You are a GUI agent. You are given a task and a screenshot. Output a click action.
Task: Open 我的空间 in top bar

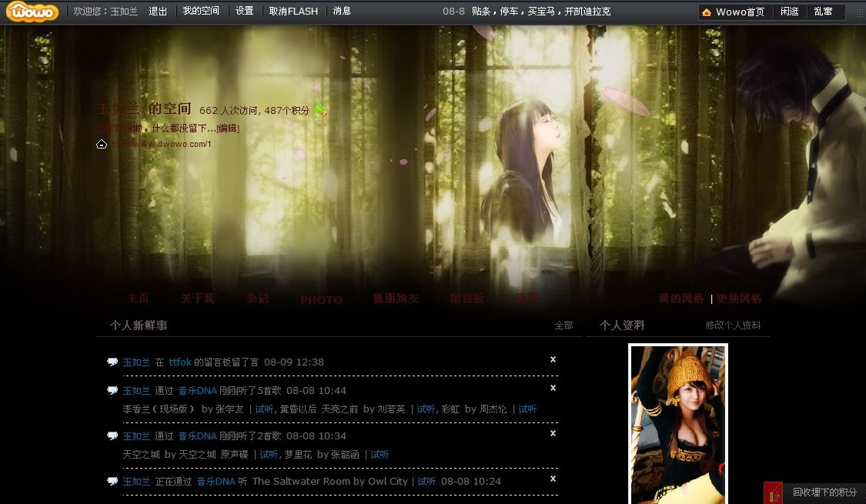[201, 11]
